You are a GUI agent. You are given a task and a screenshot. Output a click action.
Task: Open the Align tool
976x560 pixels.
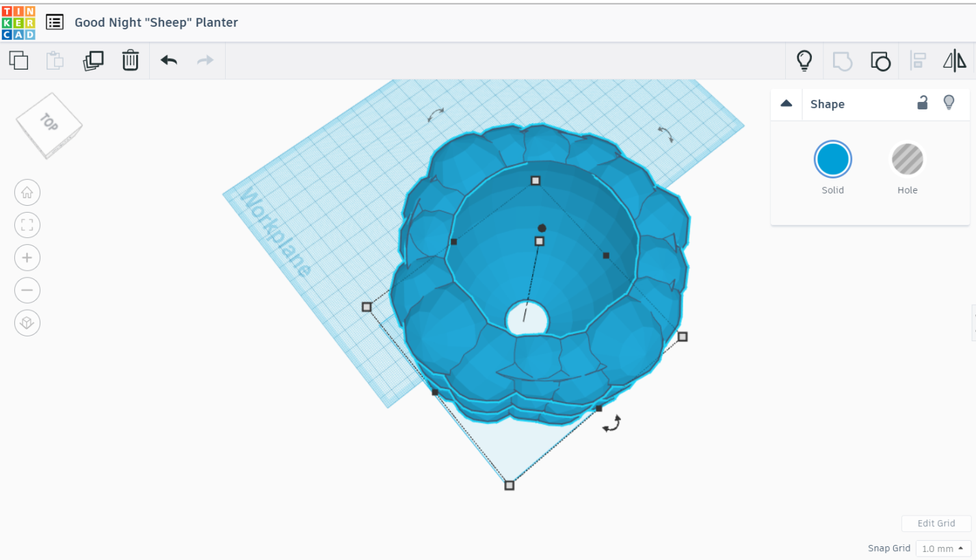[x=917, y=61]
